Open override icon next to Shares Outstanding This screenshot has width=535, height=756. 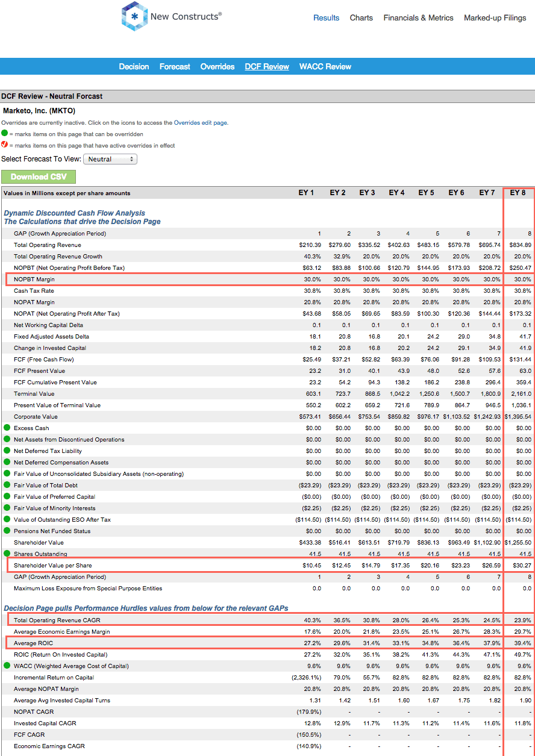coord(7,554)
